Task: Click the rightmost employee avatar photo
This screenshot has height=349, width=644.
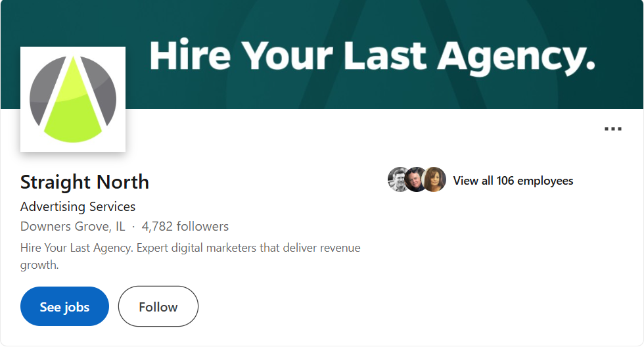Action: [434, 179]
